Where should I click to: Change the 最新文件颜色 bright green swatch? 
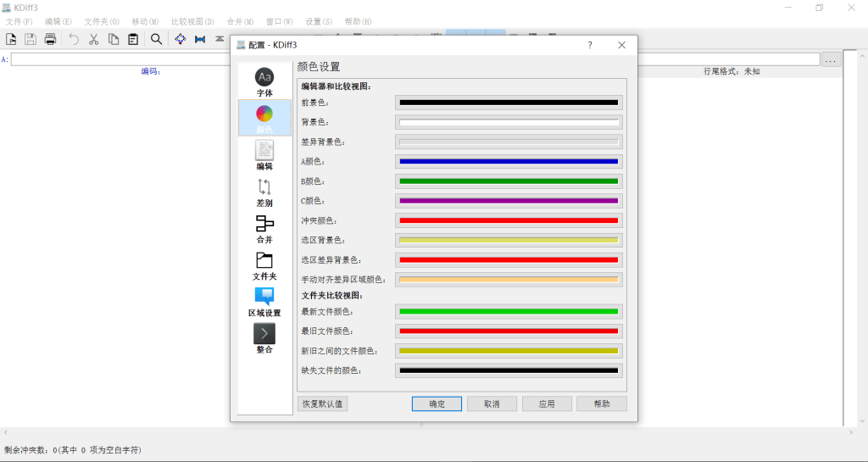(x=509, y=311)
